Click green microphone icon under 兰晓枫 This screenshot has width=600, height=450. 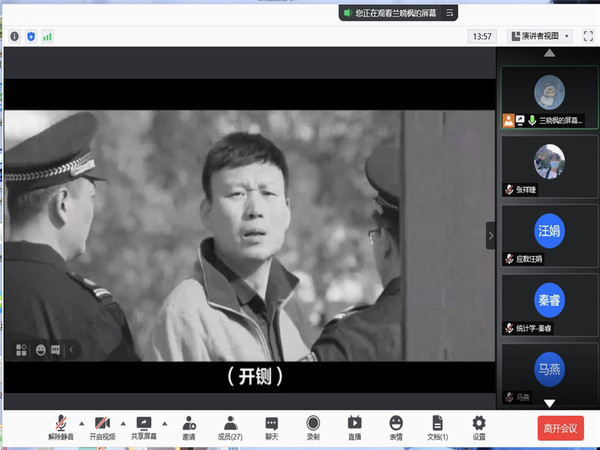click(x=532, y=121)
